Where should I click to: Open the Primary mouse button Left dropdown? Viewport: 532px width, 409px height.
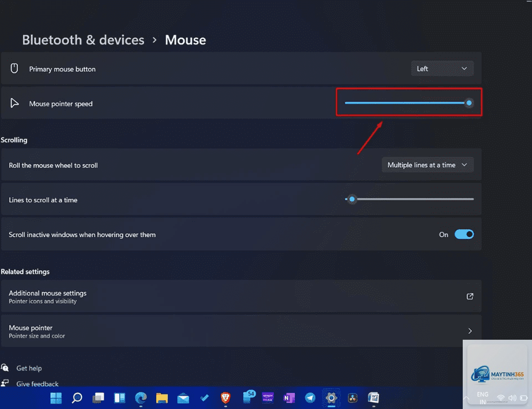click(x=442, y=69)
